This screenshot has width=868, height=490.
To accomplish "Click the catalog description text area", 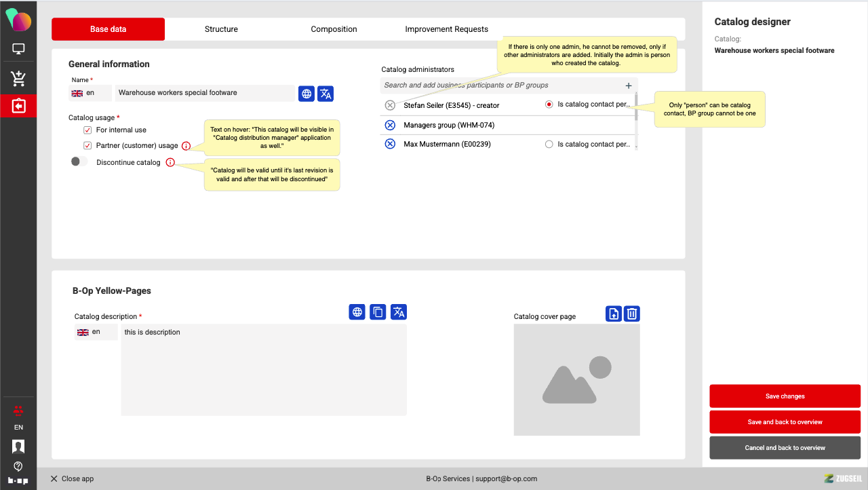I will coord(263,370).
